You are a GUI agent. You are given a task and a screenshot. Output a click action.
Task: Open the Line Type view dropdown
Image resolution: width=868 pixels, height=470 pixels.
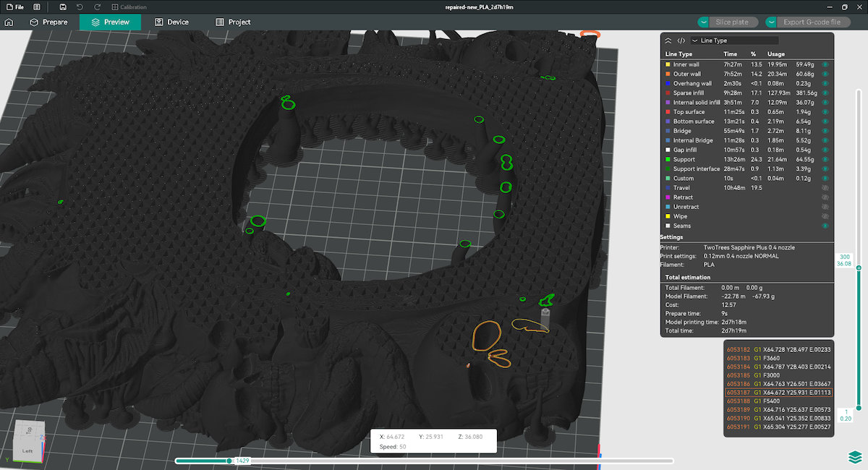(734, 40)
